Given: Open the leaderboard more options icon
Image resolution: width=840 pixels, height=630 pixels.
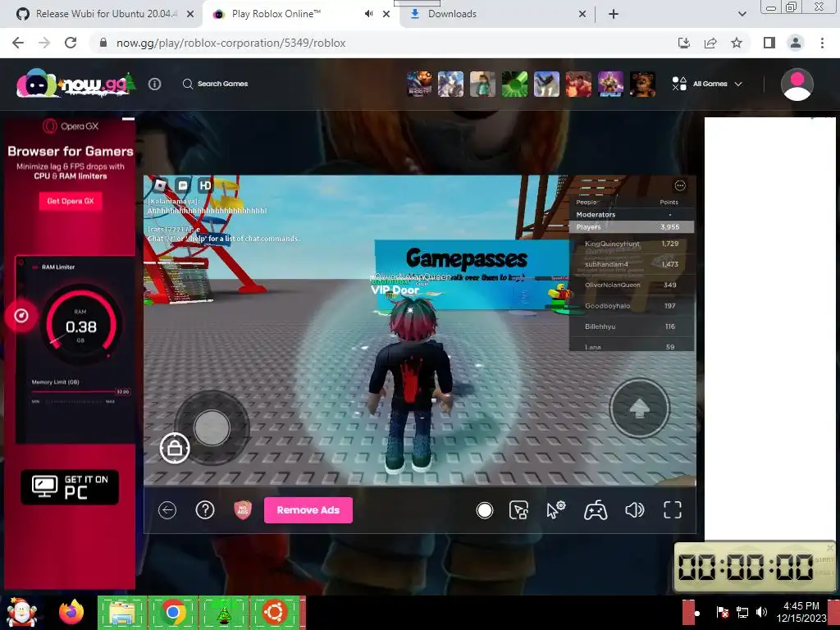Looking at the screenshot, I should click(680, 185).
